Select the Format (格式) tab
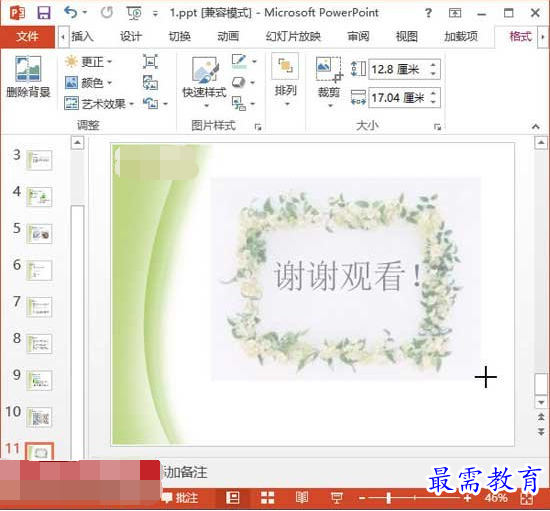Screen dimensions: 550x511 520,36
